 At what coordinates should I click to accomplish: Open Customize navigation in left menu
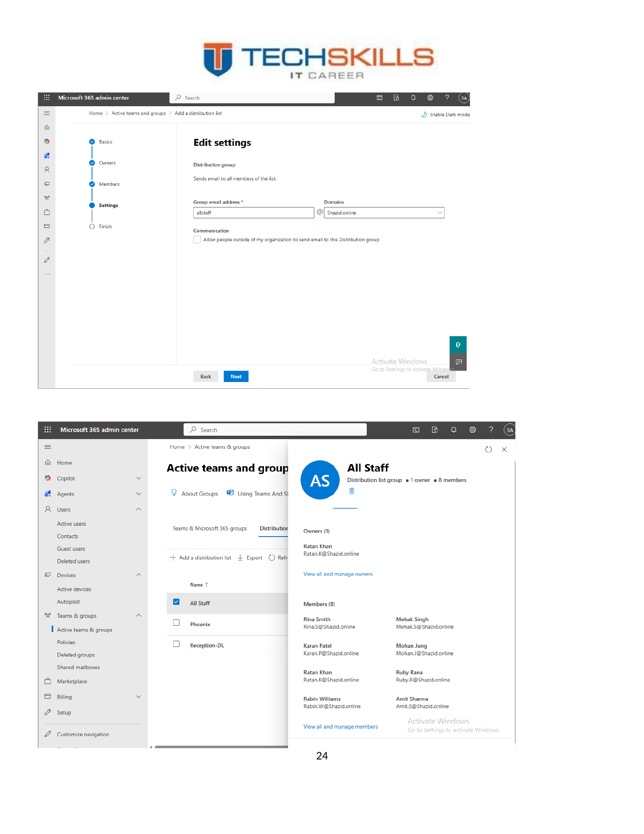click(83, 734)
